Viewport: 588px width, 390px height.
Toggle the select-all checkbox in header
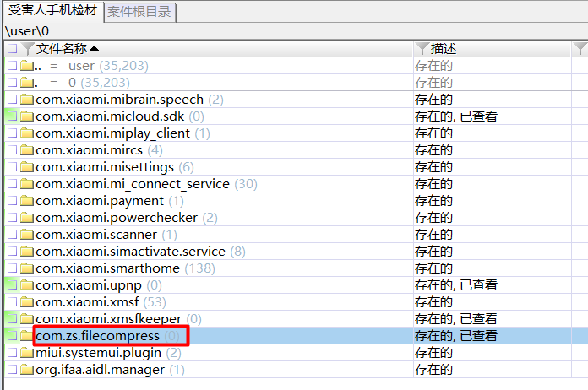click(13, 49)
